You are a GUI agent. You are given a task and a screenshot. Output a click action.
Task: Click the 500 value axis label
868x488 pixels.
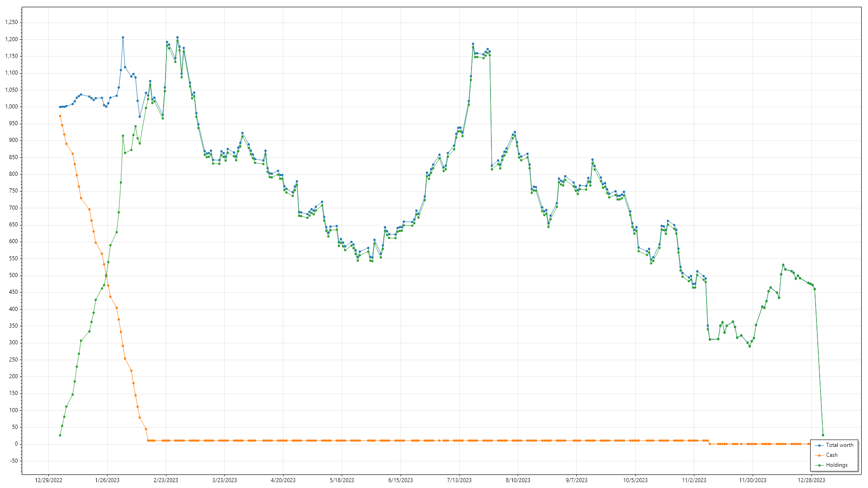[14, 276]
